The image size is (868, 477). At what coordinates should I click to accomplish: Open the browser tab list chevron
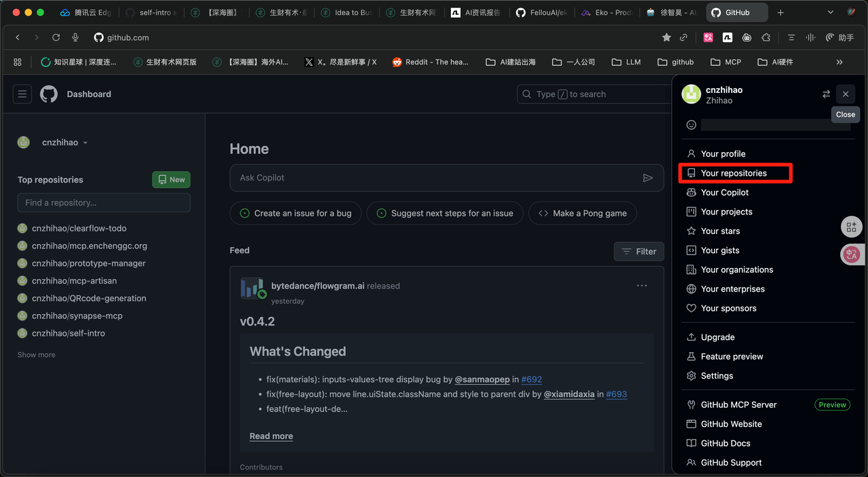click(831, 12)
